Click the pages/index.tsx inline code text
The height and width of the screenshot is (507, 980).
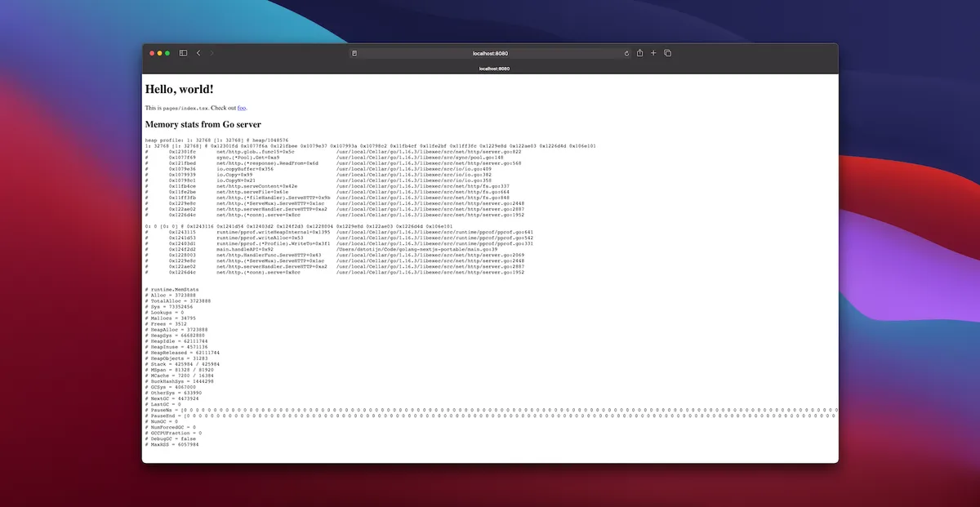[185, 107]
